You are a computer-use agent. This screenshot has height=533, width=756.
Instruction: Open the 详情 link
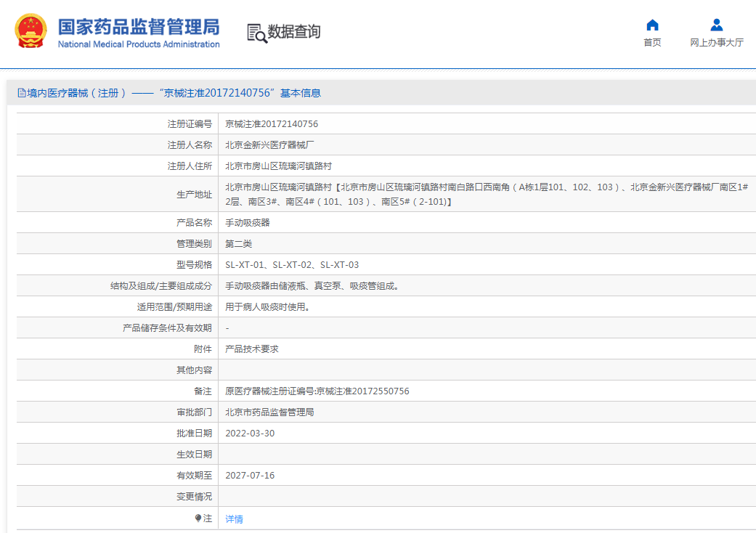pos(234,518)
